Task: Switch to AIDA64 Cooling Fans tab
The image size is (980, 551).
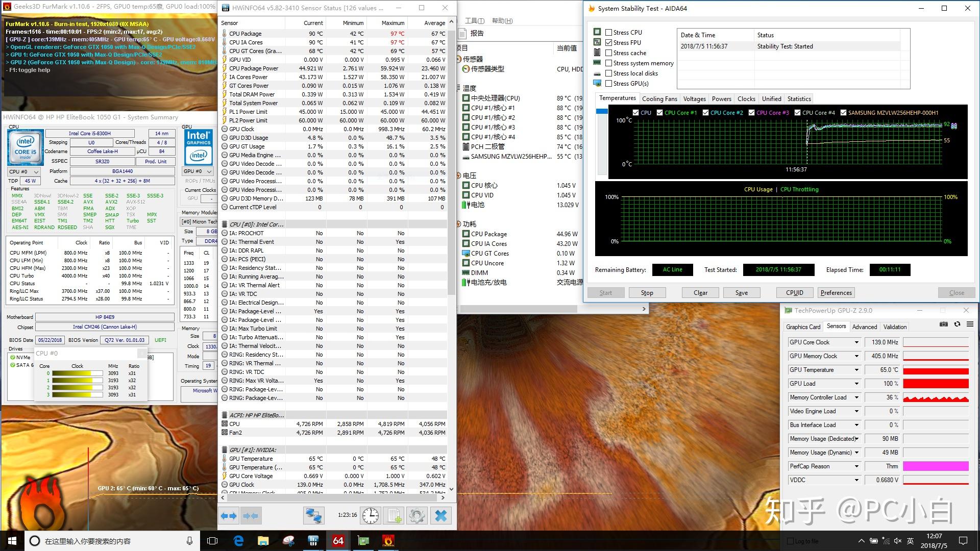Action: [659, 99]
